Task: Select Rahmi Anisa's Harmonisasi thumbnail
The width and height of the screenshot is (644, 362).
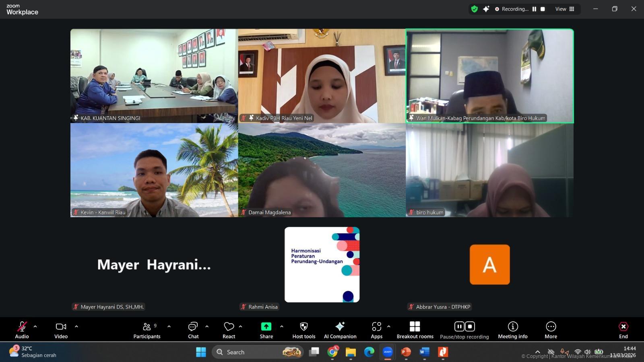Action: coord(322,264)
